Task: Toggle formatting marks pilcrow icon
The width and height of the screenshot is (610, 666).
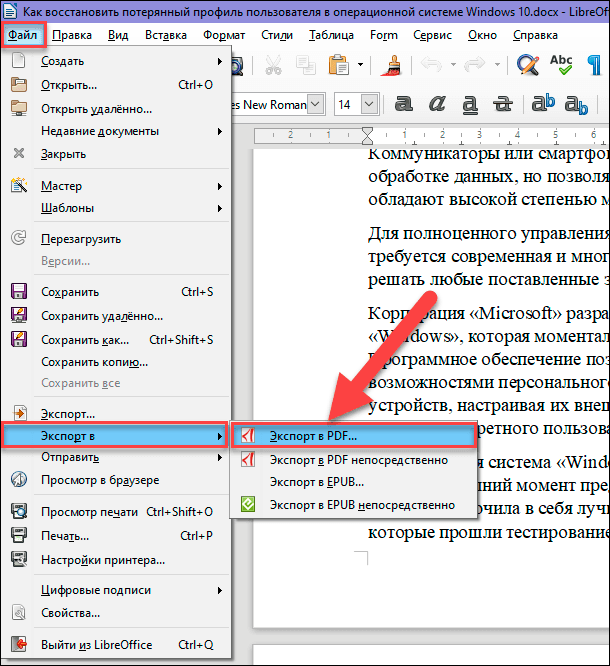Action: coord(594,67)
